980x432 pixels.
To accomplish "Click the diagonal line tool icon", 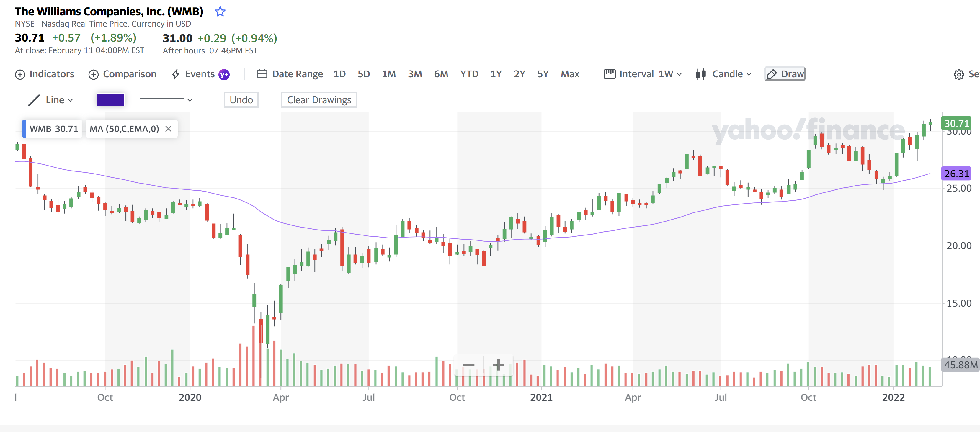I will click(34, 100).
